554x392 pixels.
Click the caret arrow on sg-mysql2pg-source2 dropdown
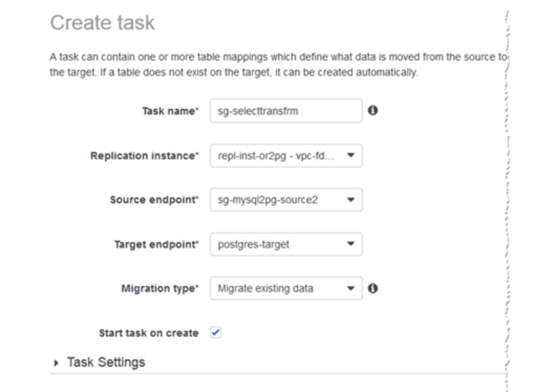(x=351, y=200)
